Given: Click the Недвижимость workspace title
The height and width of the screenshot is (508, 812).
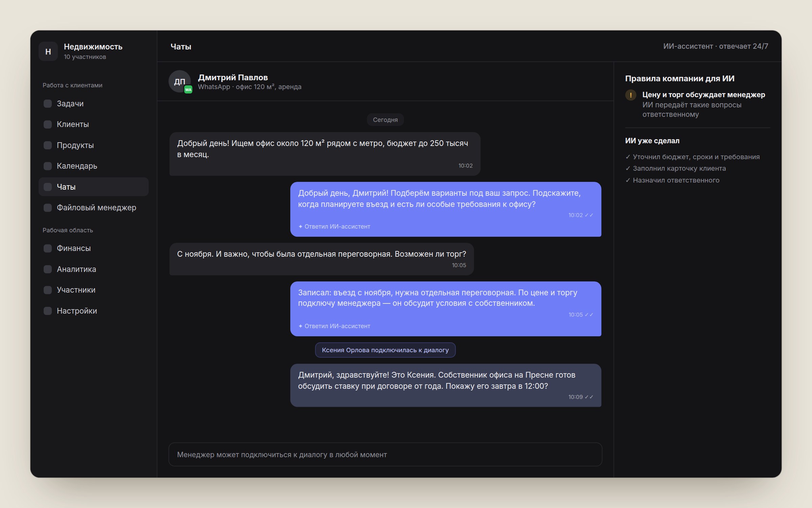Looking at the screenshot, I should pyautogui.click(x=93, y=47).
